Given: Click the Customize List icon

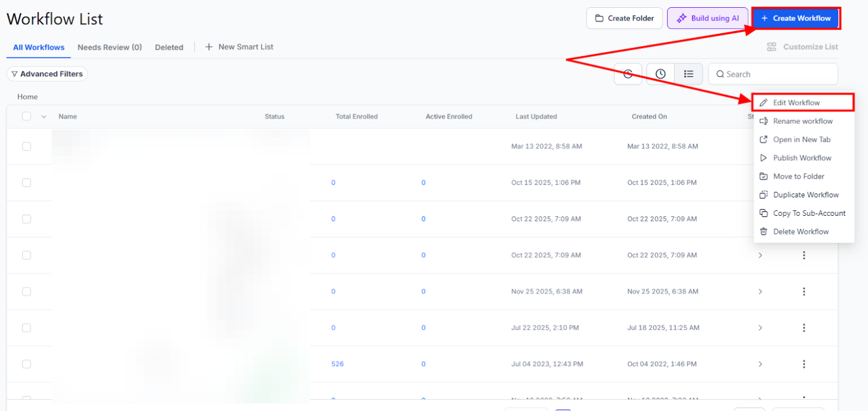Looking at the screenshot, I should tap(772, 47).
